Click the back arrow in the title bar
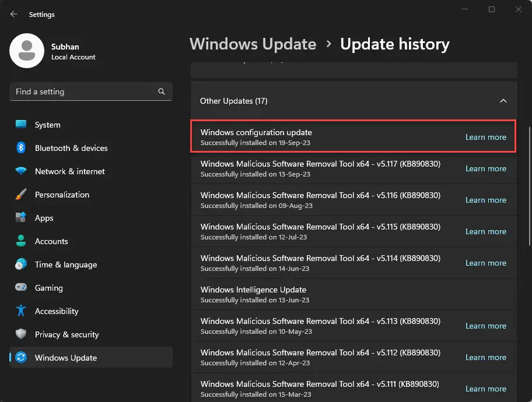 (13, 14)
